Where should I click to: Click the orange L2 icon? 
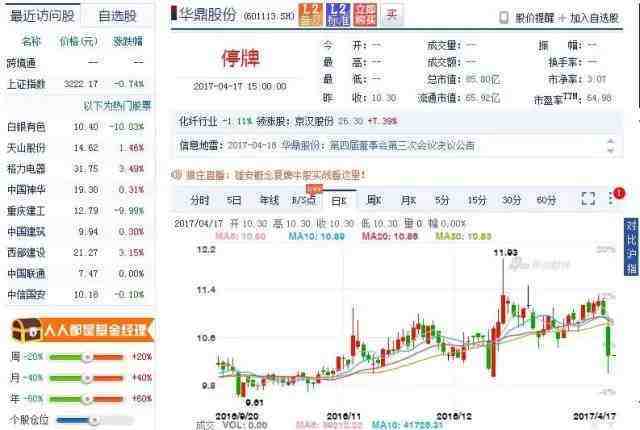311,15
